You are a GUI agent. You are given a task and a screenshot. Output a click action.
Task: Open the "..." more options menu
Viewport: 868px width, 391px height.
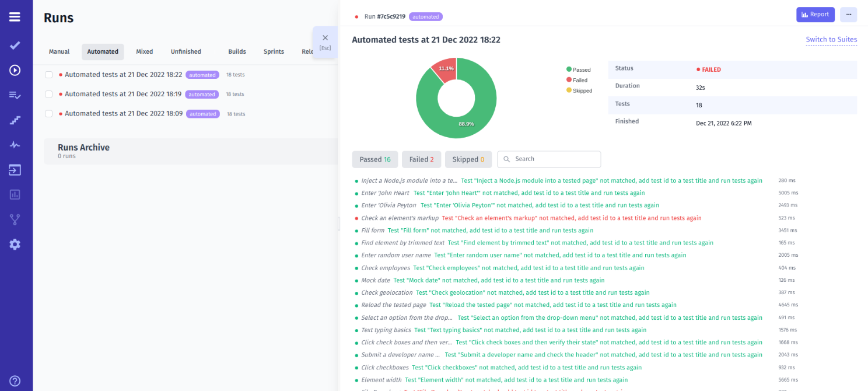848,14
